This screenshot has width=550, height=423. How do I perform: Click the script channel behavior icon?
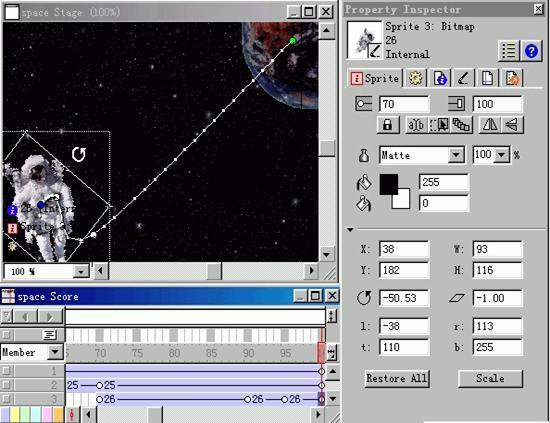[x=49, y=335]
